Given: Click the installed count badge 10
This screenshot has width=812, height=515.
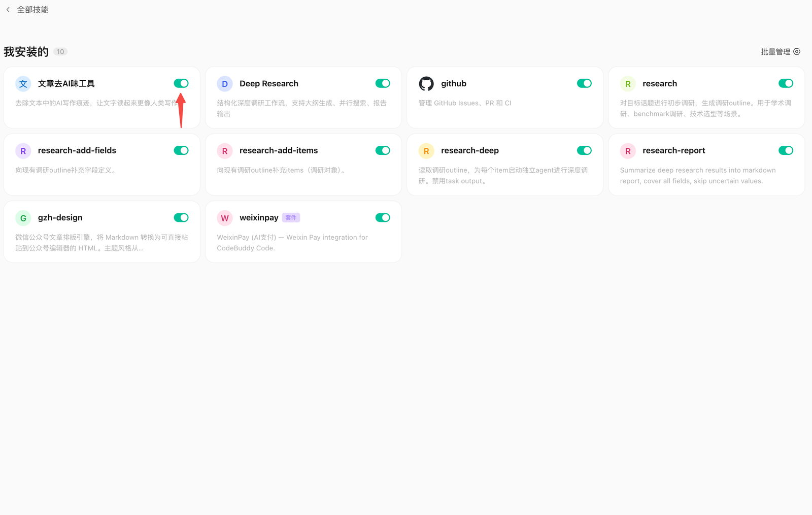Looking at the screenshot, I should pos(60,52).
